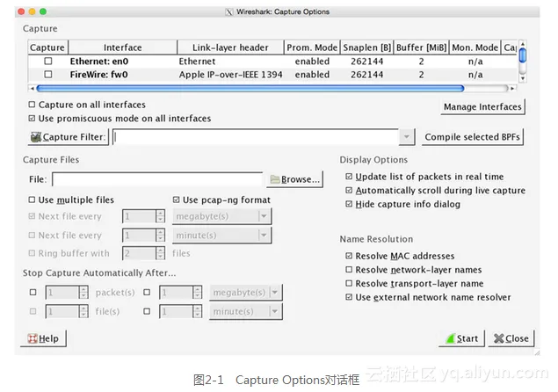
Task: Click the 262144 snaplen for en0
Action: tap(367, 62)
